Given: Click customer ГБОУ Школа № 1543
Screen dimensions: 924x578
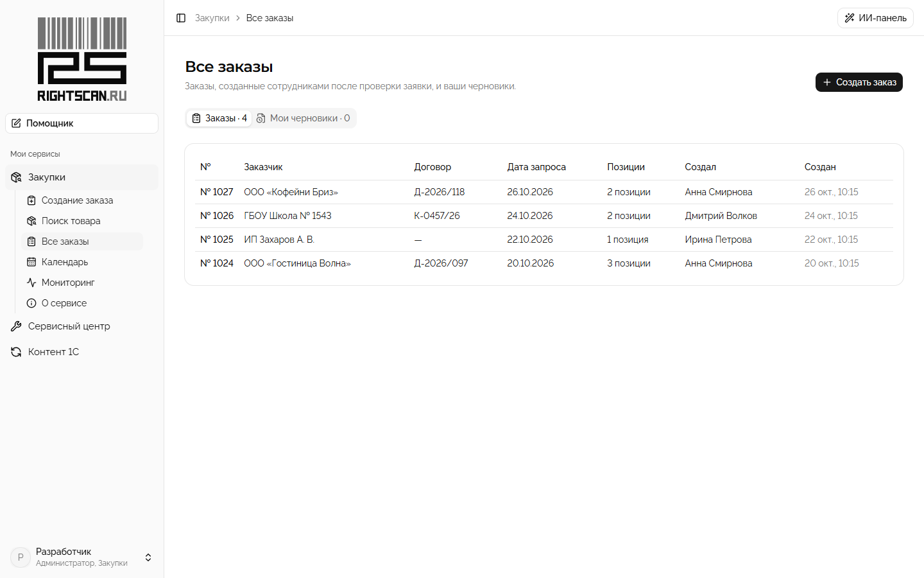Looking at the screenshot, I should (x=287, y=216).
